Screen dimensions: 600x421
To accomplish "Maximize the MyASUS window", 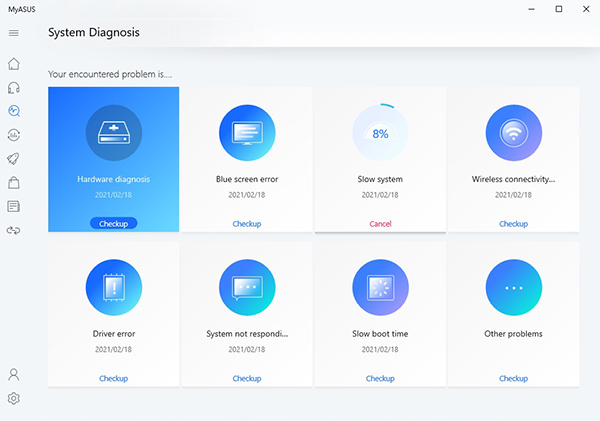I will click(x=559, y=9).
